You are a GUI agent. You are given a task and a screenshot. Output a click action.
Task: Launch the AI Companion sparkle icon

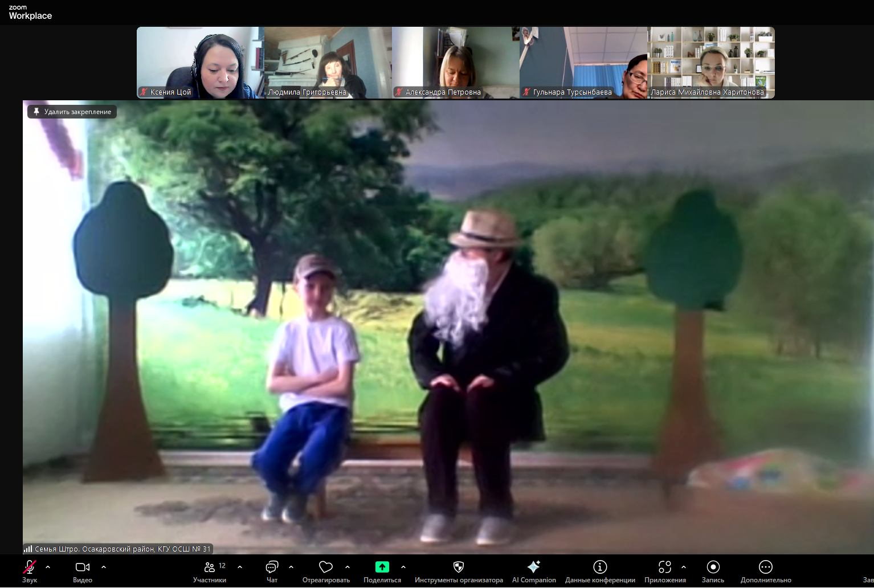pyautogui.click(x=534, y=567)
